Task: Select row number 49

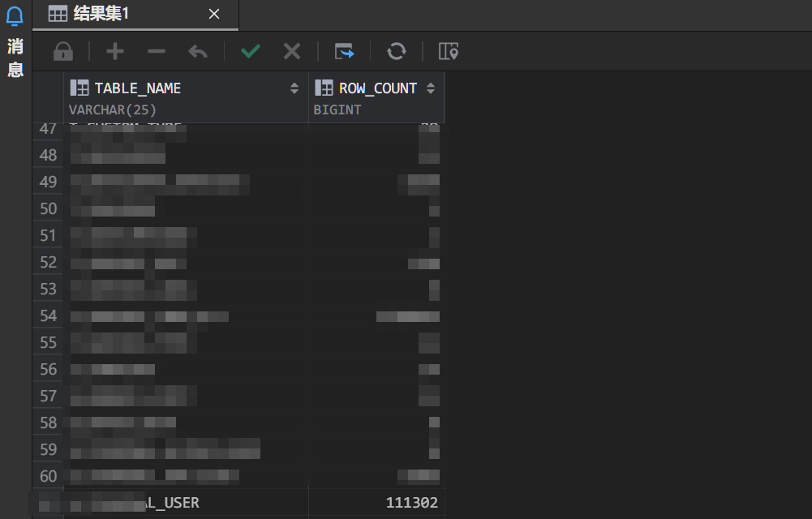Action: [49, 182]
